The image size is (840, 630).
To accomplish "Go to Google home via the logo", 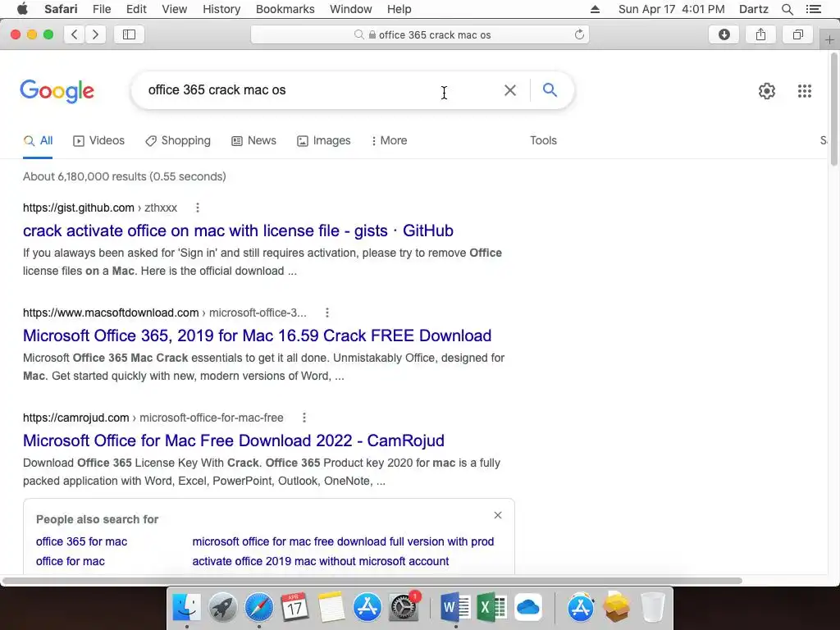I will 57,90.
